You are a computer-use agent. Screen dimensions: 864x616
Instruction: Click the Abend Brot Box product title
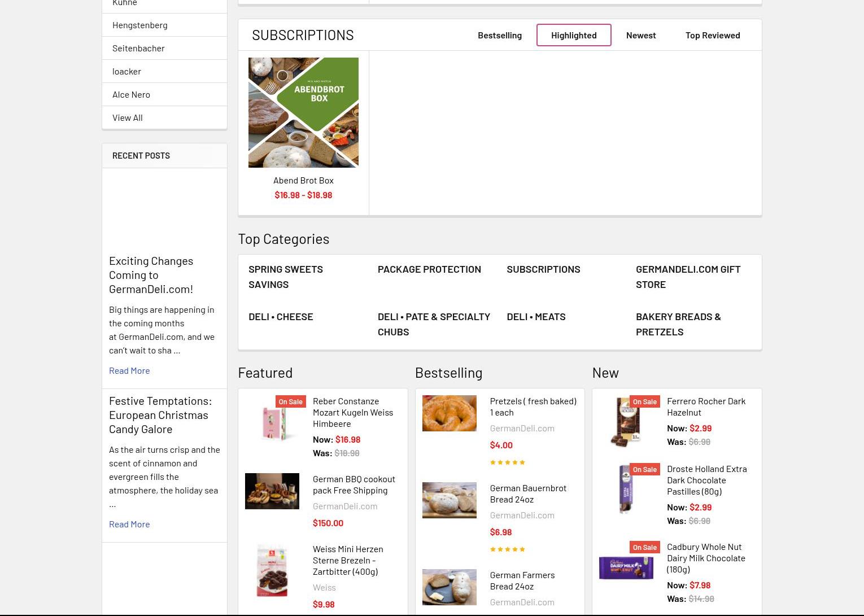click(x=303, y=180)
